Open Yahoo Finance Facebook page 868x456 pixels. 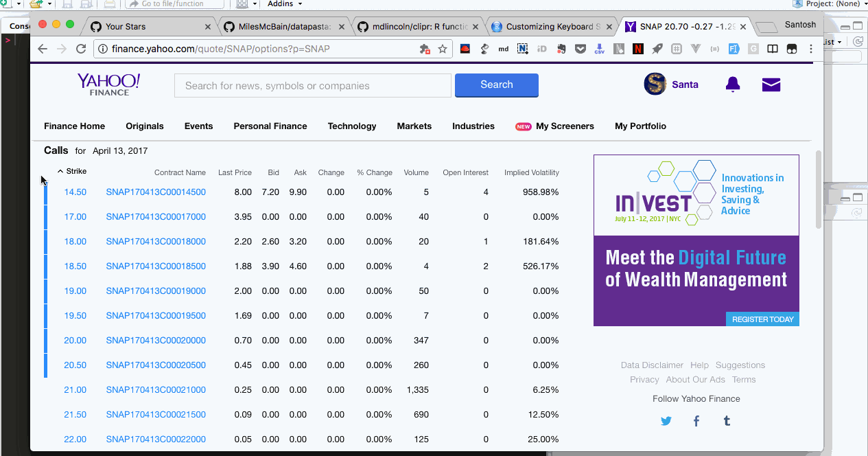coord(696,421)
